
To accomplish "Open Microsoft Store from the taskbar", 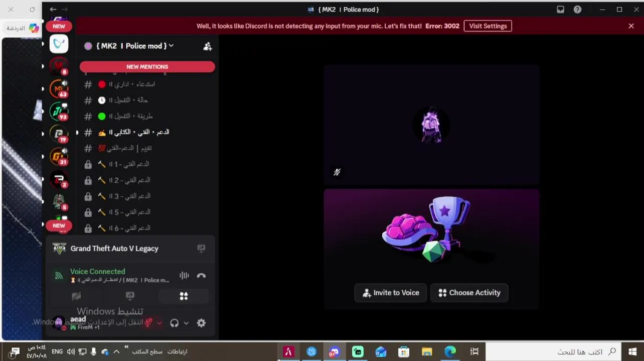I will (404, 352).
